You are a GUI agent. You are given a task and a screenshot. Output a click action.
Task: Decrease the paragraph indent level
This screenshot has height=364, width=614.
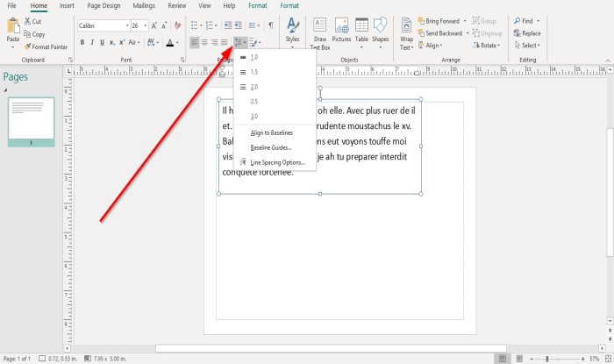tap(228, 25)
